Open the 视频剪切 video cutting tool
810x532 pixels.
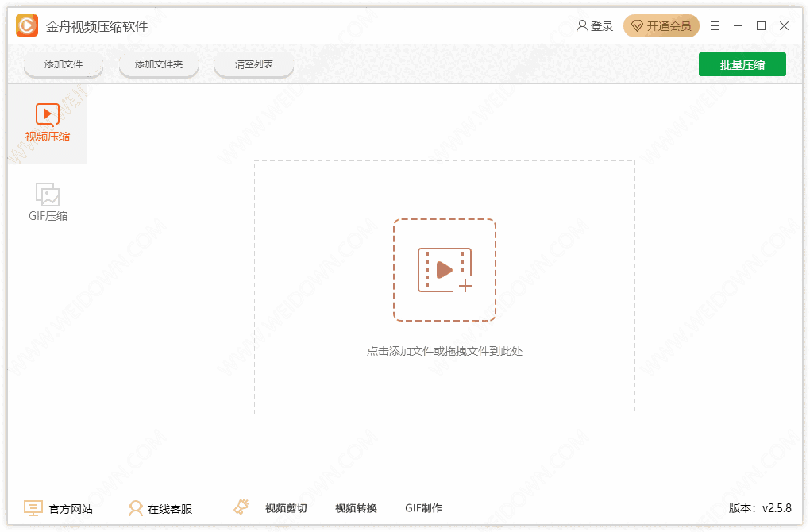pos(286,508)
